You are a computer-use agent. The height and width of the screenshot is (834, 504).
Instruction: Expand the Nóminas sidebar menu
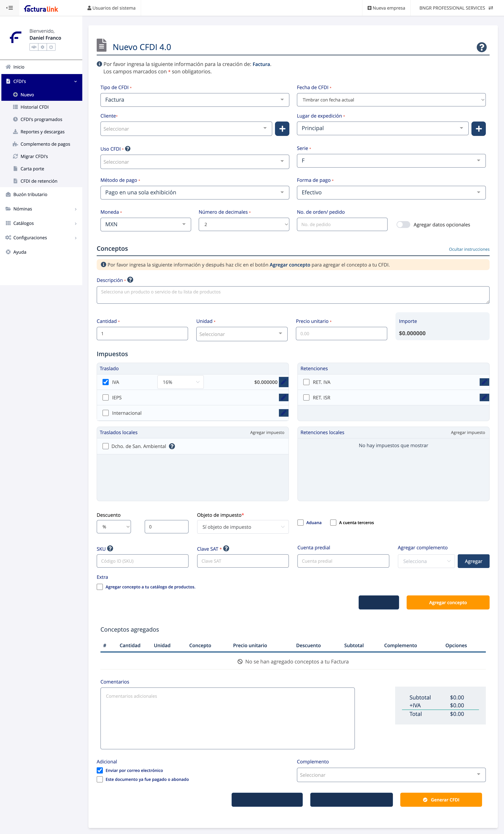[x=41, y=209]
